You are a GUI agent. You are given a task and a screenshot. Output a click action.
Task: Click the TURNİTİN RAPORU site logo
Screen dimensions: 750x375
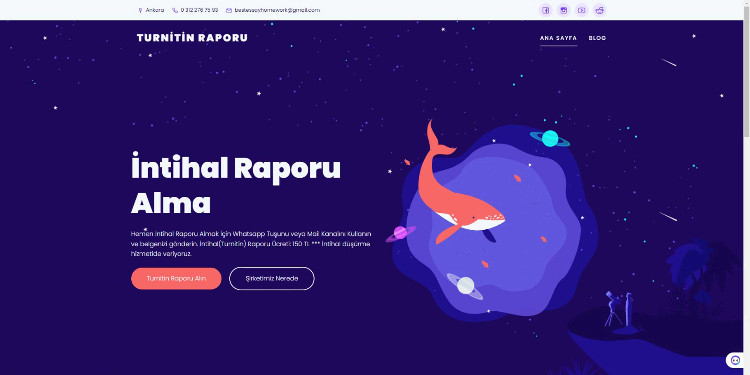pos(192,38)
